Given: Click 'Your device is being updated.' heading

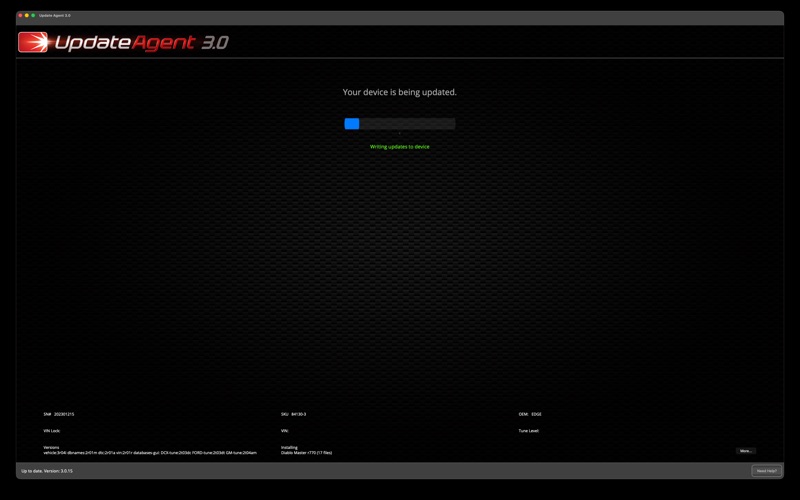Looking at the screenshot, I should (x=399, y=92).
